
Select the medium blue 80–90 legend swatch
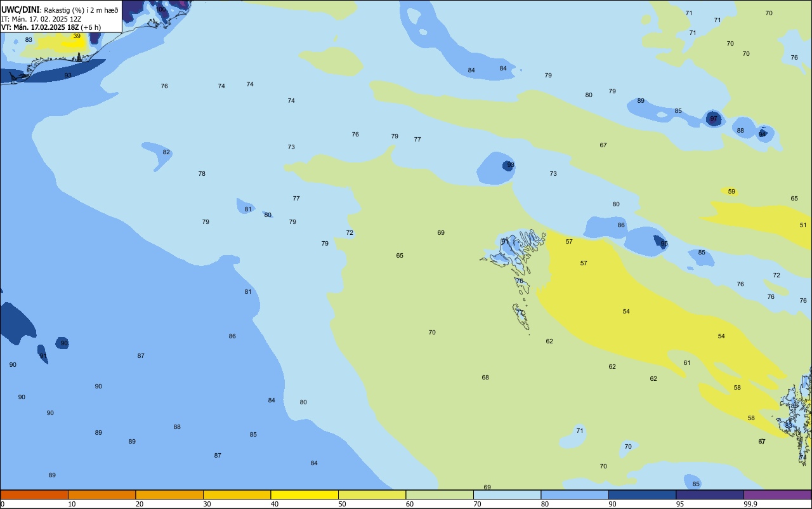tap(575, 494)
